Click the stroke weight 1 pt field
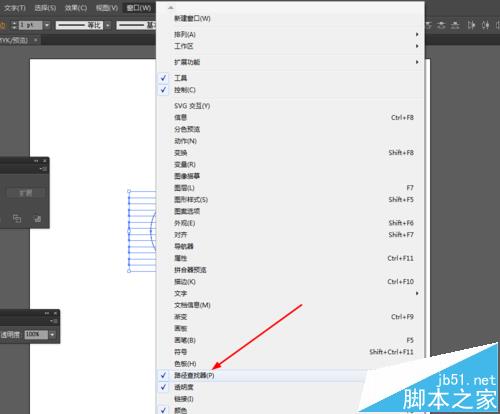Viewport: 500px width, 414px height. (30, 25)
